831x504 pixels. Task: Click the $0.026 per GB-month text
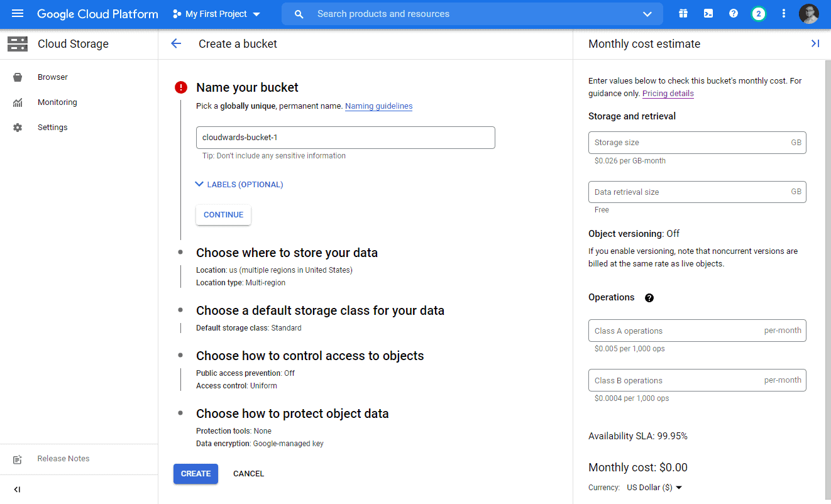coord(630,161)
